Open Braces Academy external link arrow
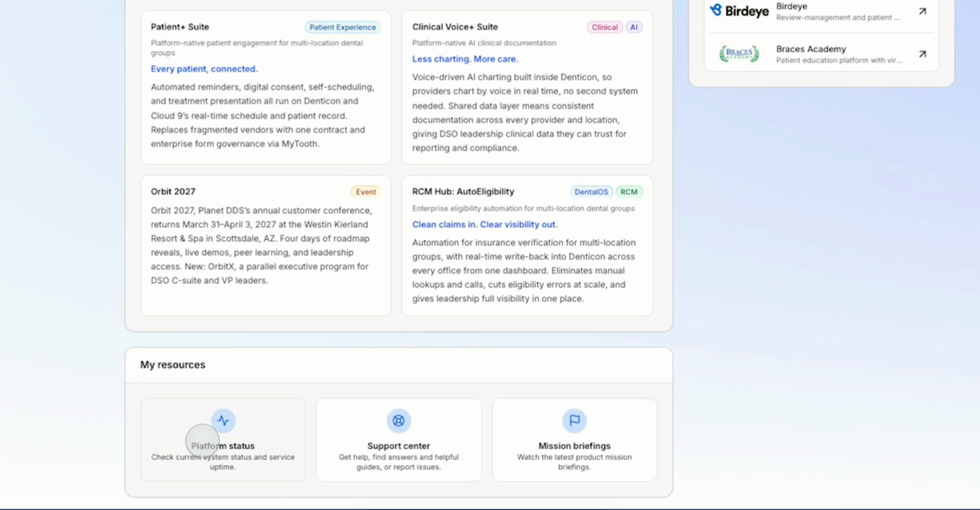 click(x=923, y=54)
